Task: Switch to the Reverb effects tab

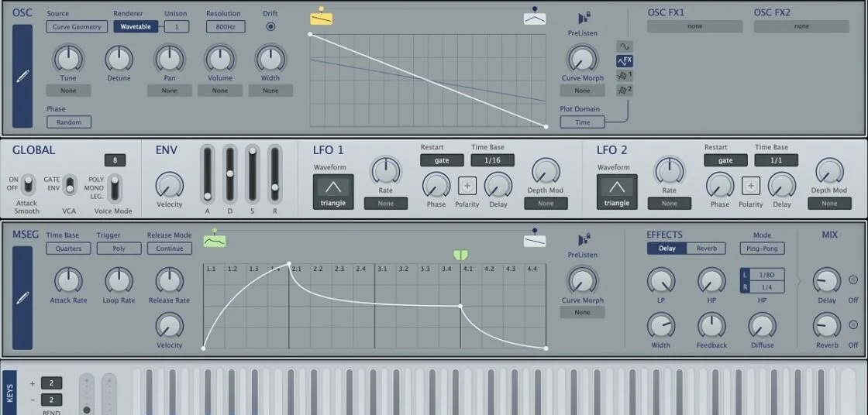Action: tap(706, 249)
